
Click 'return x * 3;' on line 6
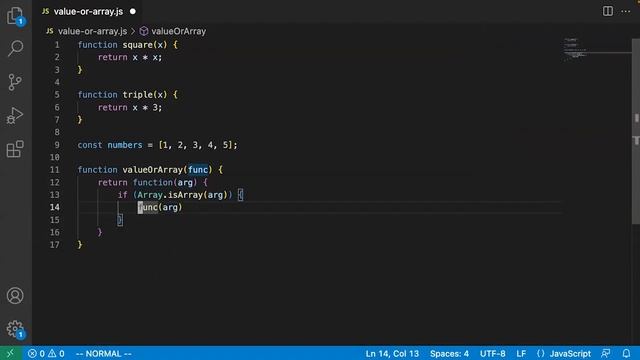click(130, 107)
